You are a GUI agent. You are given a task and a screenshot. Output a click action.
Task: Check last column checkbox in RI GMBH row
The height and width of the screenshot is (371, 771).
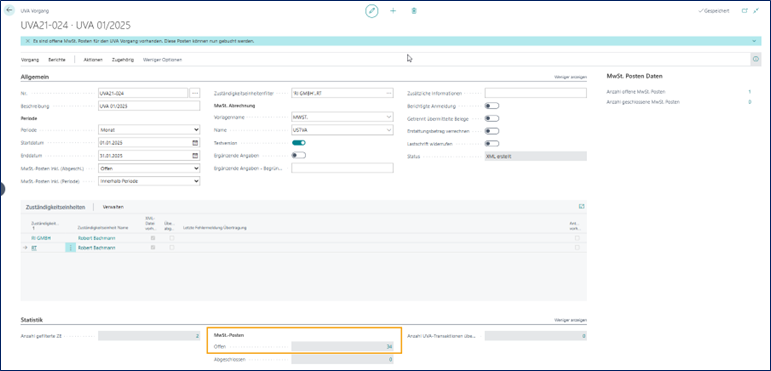[x=577, y=238]
